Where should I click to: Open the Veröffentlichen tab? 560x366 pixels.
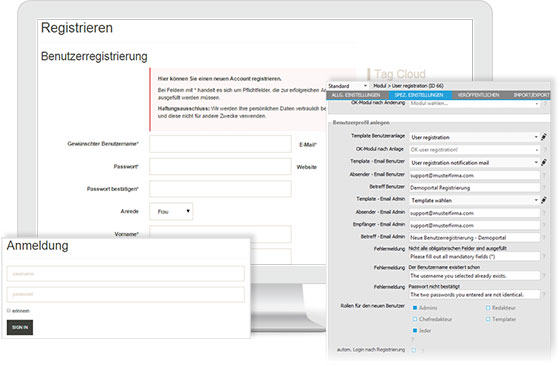pyautogui.click(x=478, y=95)
